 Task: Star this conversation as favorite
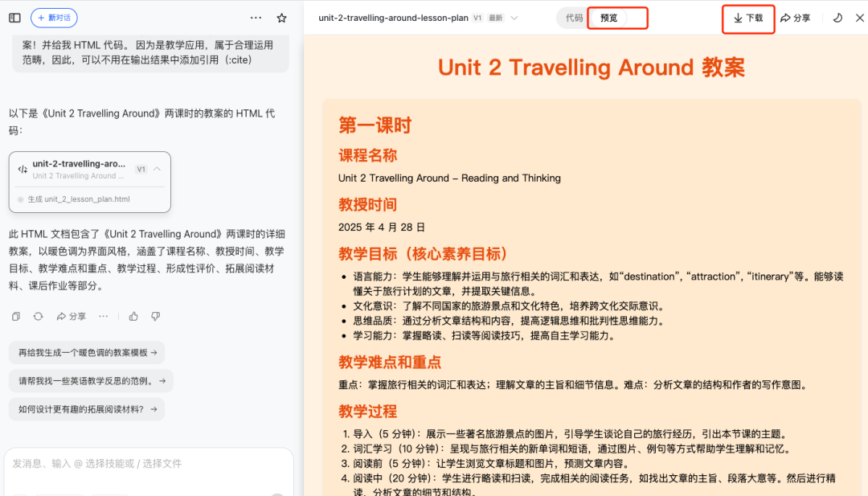tap(280, 18)
